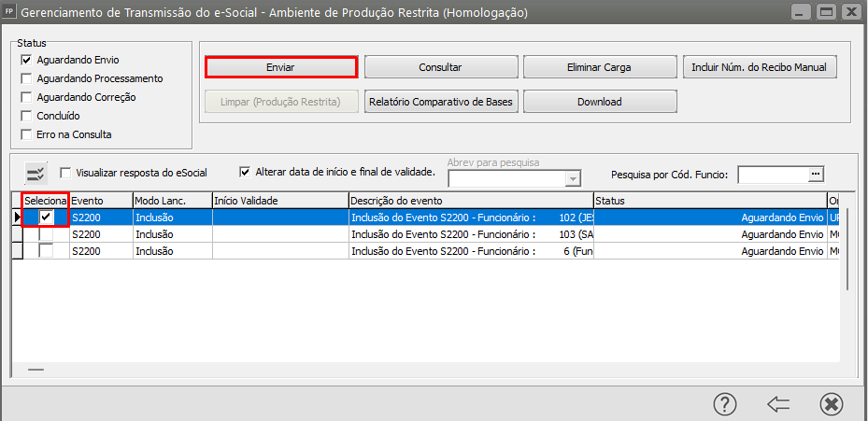Screen dimensions: 868x421
Task: Click S2200 cell in employee 102 row
Action: point(101,218)
